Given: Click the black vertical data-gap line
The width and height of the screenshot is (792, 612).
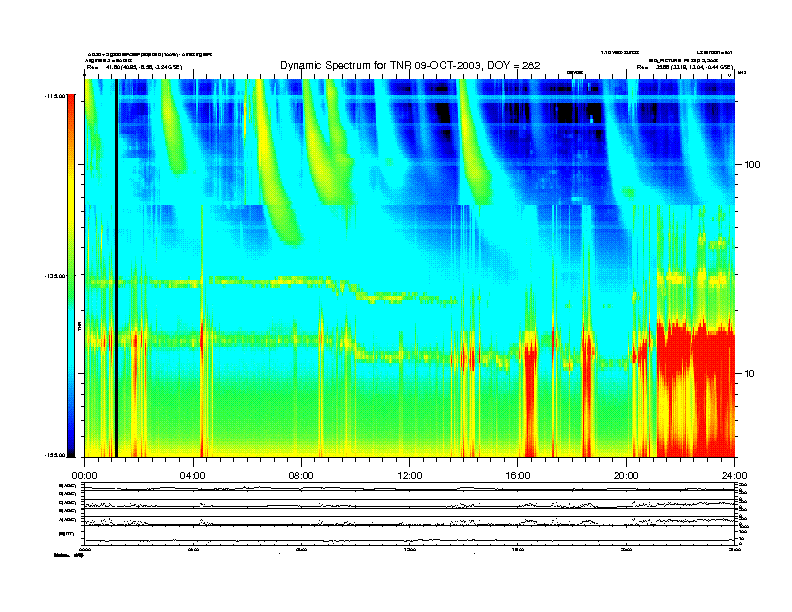Looking at the screenshot, I should click(x=116, y=268).
